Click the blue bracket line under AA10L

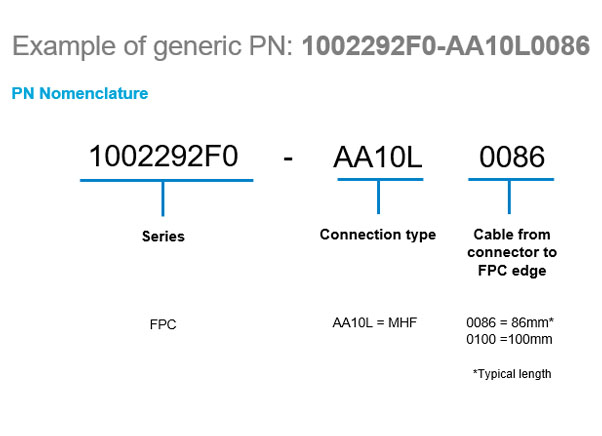click(x=380, y=179)
